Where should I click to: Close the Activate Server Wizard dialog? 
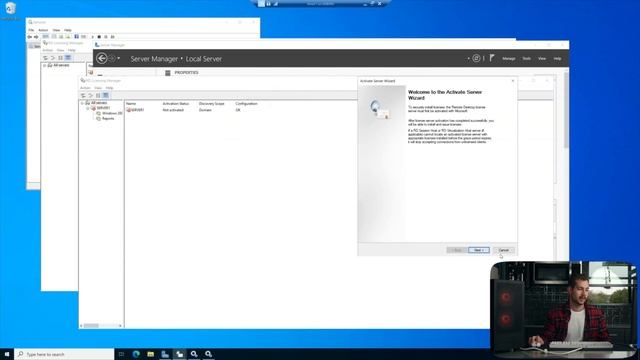[513, 81]
